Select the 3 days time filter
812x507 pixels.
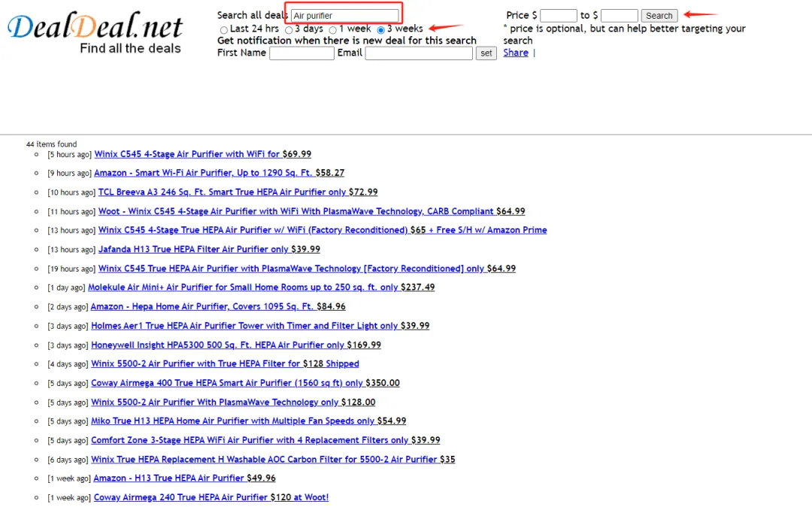289,30
